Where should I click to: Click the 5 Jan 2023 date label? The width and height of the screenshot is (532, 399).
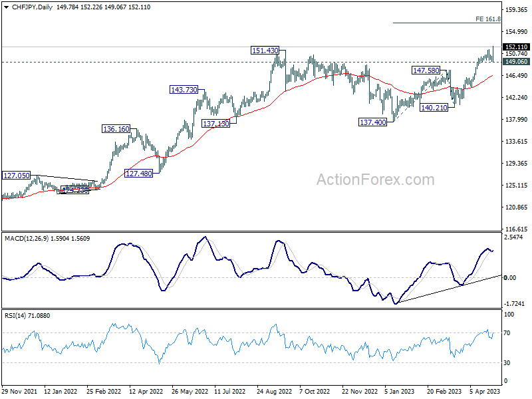(400, 391)
